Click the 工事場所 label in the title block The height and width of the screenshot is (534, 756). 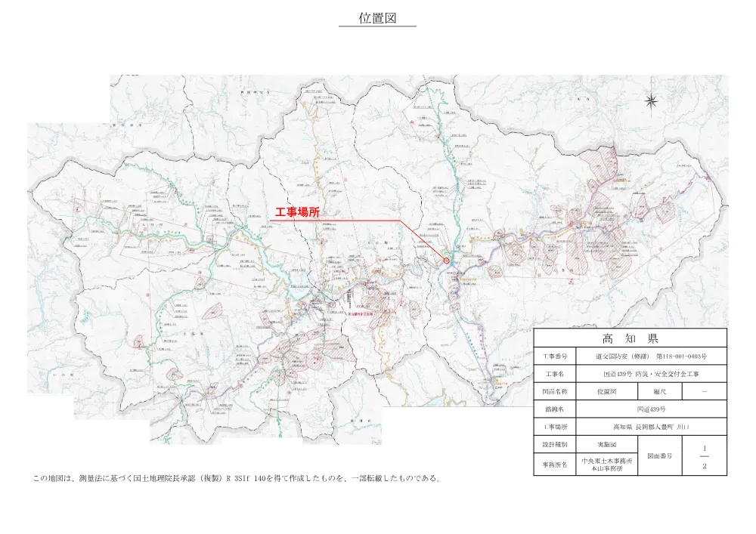click(555, 427)
